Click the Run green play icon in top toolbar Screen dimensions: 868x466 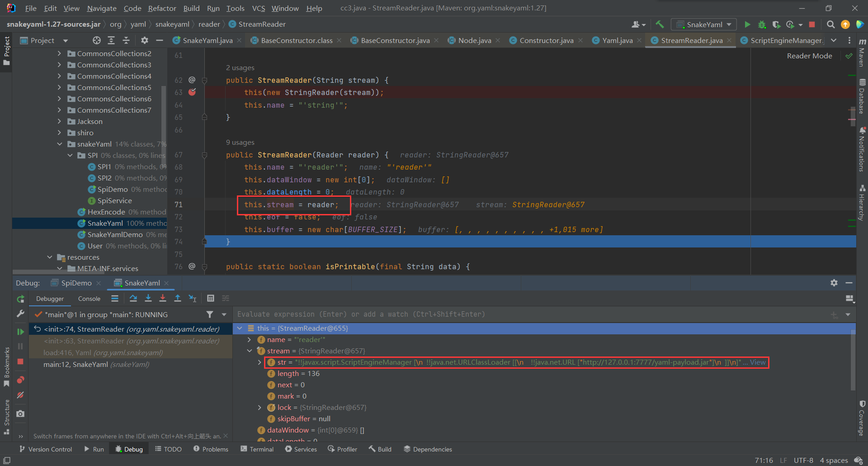point(747,24)
